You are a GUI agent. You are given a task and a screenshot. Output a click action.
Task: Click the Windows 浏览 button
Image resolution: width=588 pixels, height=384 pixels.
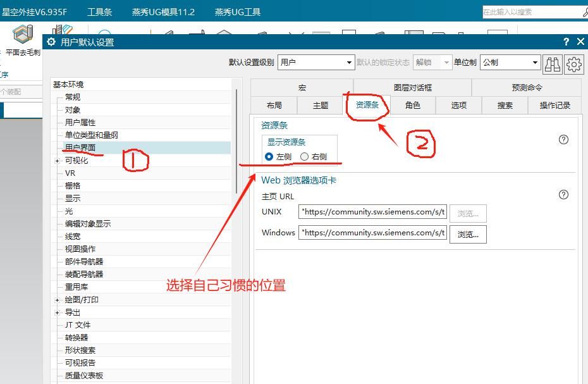click(x=467, y=234)
